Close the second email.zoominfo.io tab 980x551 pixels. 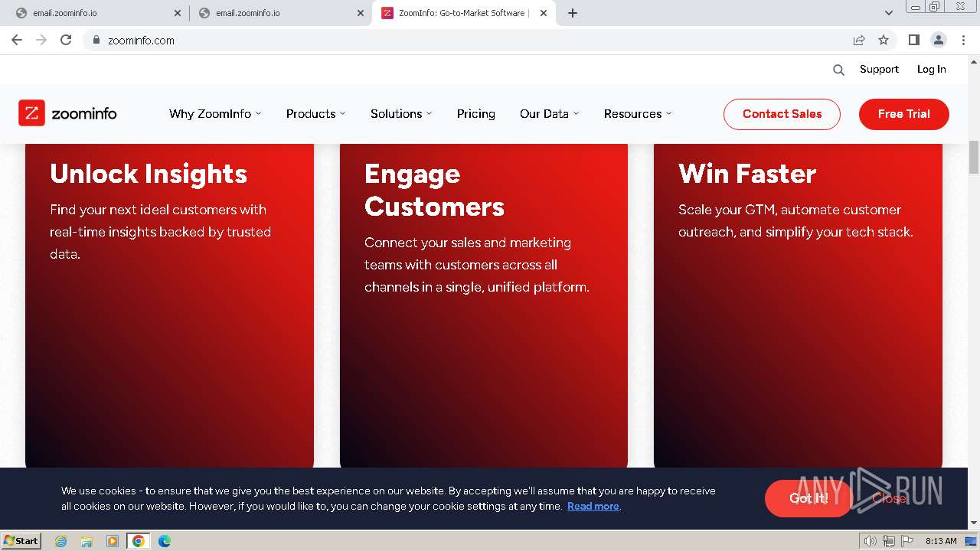361,13
